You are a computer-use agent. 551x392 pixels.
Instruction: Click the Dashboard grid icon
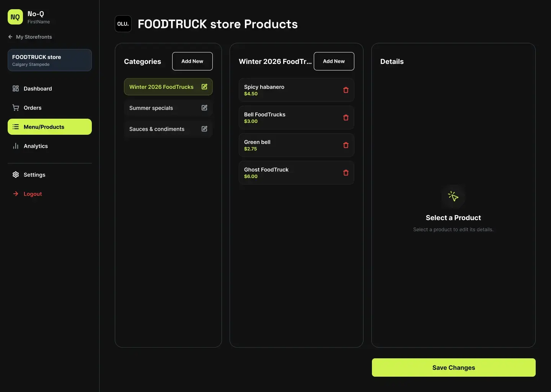click(16, 88)
